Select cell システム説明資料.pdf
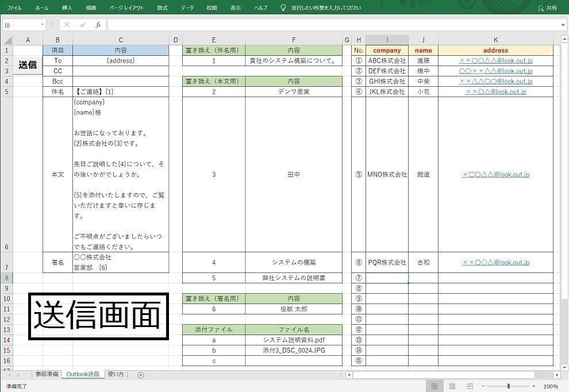569x392 pixels. pos(294,340)
